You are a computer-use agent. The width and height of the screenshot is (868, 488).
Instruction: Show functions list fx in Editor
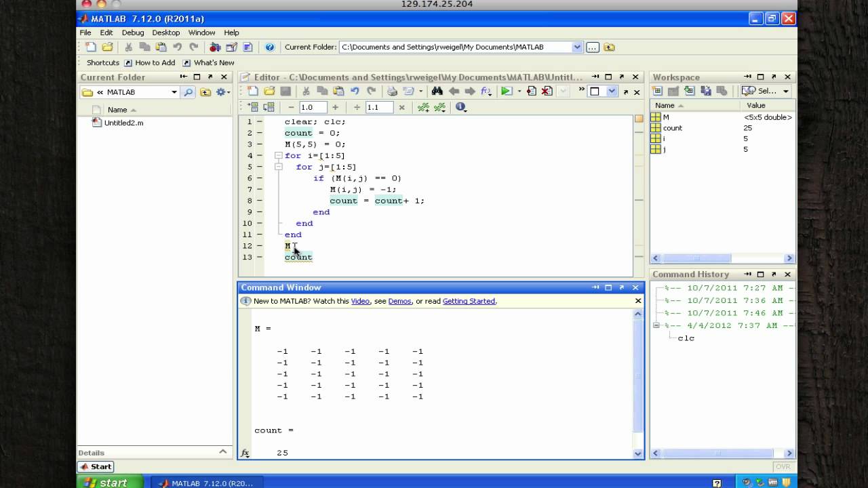tap(486, 91)
